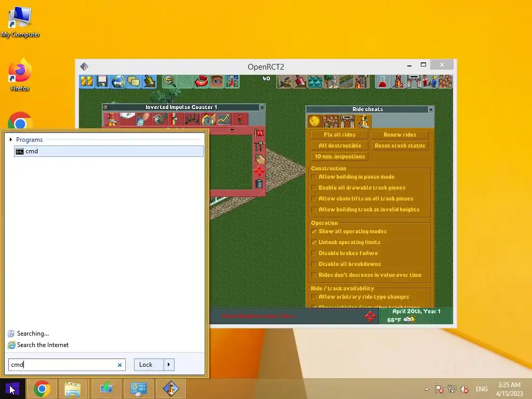Switch to the money tab in Ride cheats
The width and height of the screenshot is (532, 399).
(x=314, y=121)
